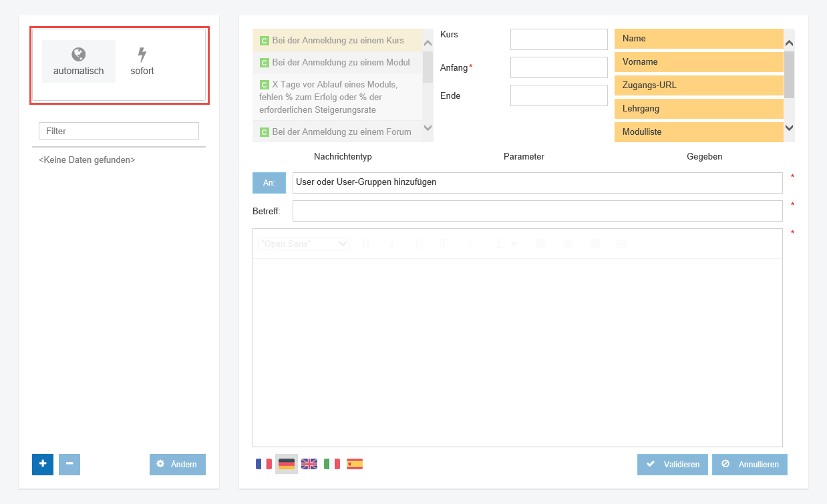Image resolution: width=827 pixels, height=504 pixels.
Task: Toggle bold formatting in the editor
Action: click(365, 244)
